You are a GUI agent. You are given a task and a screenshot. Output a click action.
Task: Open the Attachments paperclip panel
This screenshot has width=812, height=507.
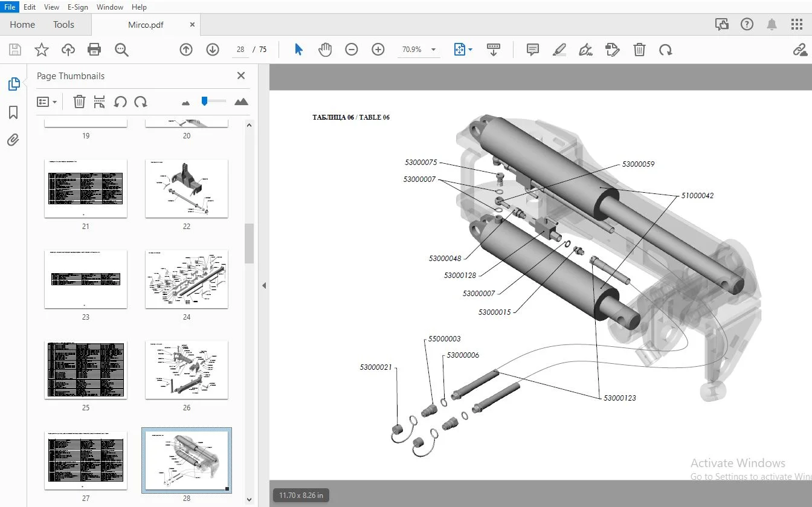click(13, 140)
